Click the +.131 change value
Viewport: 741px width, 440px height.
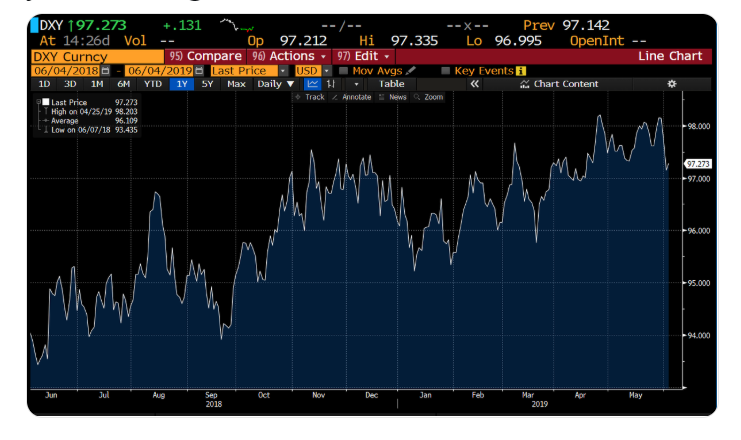tap(182, 25)
